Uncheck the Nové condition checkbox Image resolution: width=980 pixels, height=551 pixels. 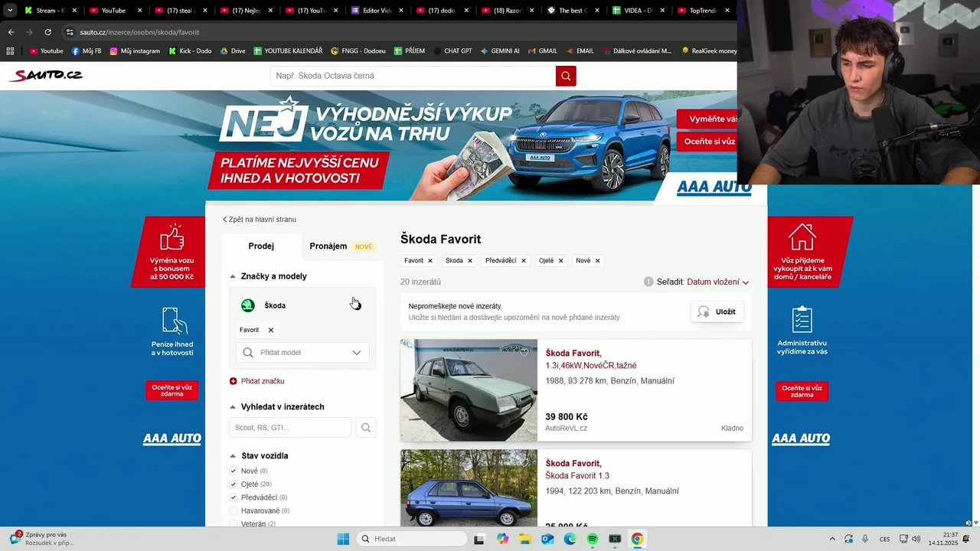click(x=234, y=471)
